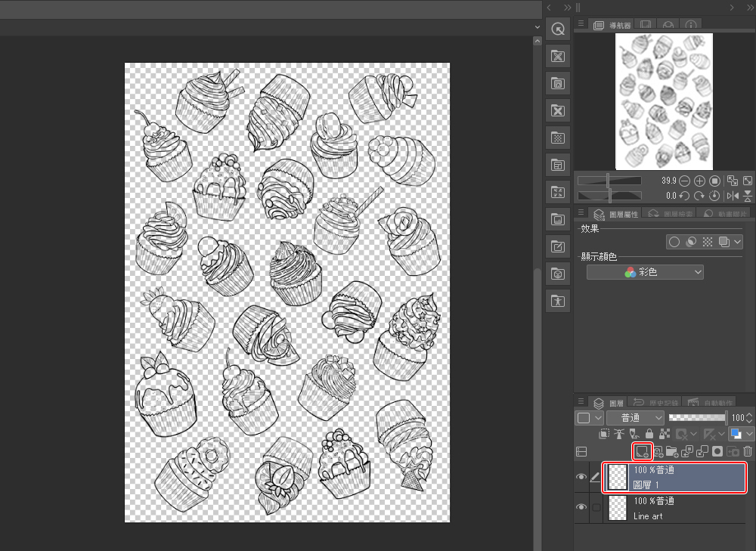Flip canvas horizontally in the navigator
Image resolution: width=756 pixels, height=551 pixels.
tap(733, 196)
